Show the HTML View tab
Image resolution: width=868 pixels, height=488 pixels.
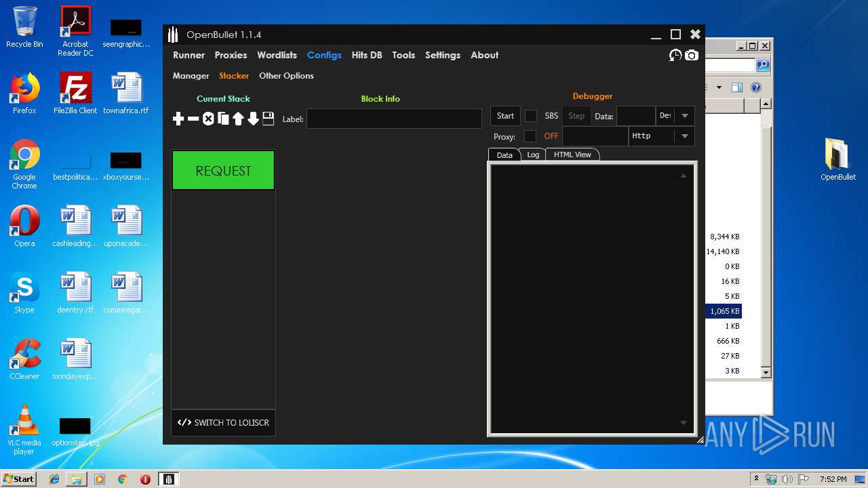point(572,155)
